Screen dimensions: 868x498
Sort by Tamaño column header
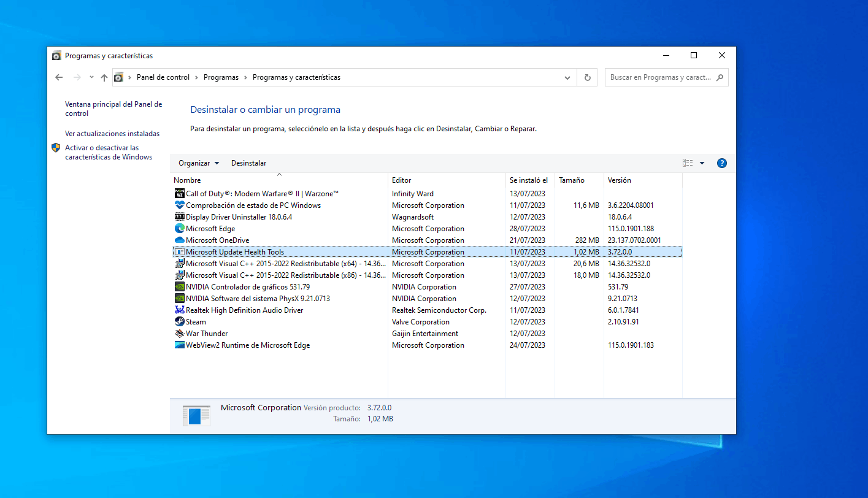579,180
